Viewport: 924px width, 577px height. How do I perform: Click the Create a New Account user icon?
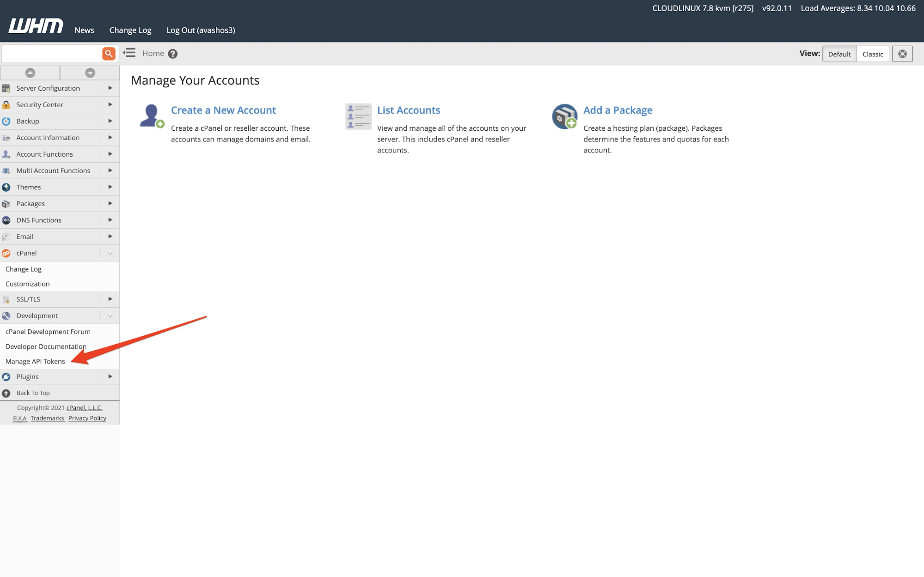coord(152,116)
